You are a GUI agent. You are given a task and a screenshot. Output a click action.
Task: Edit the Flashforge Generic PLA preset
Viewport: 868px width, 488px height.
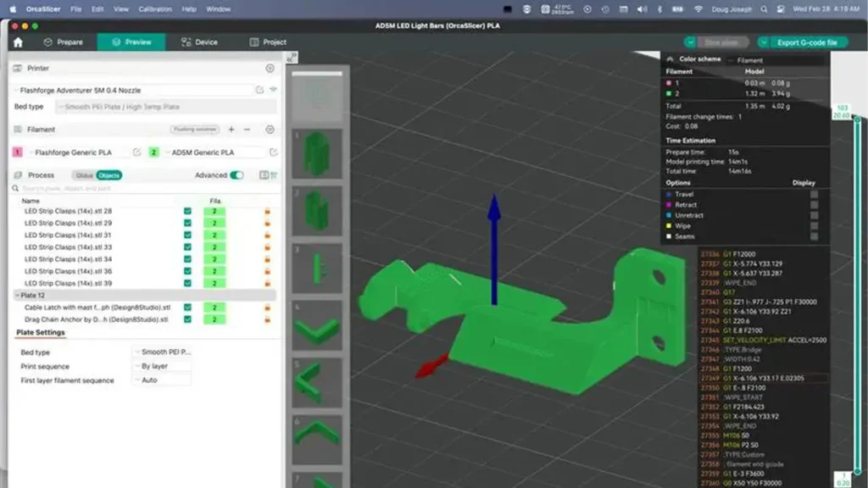136,152
